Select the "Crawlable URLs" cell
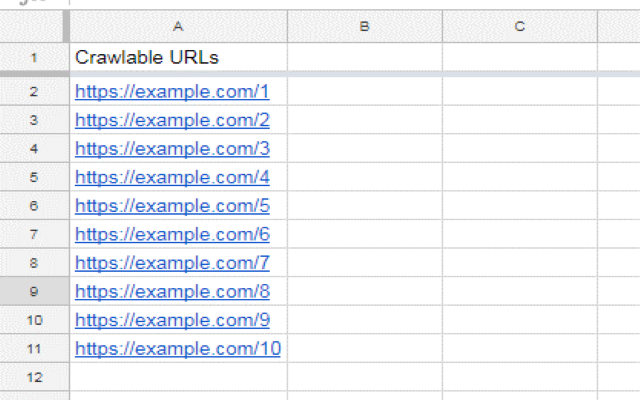 [x=178, y=58]
